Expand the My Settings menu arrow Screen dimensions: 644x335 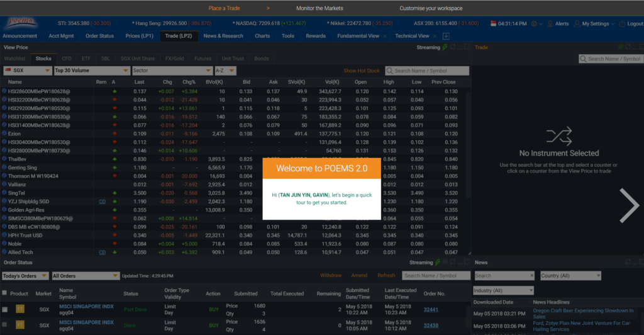coord(613,25)
